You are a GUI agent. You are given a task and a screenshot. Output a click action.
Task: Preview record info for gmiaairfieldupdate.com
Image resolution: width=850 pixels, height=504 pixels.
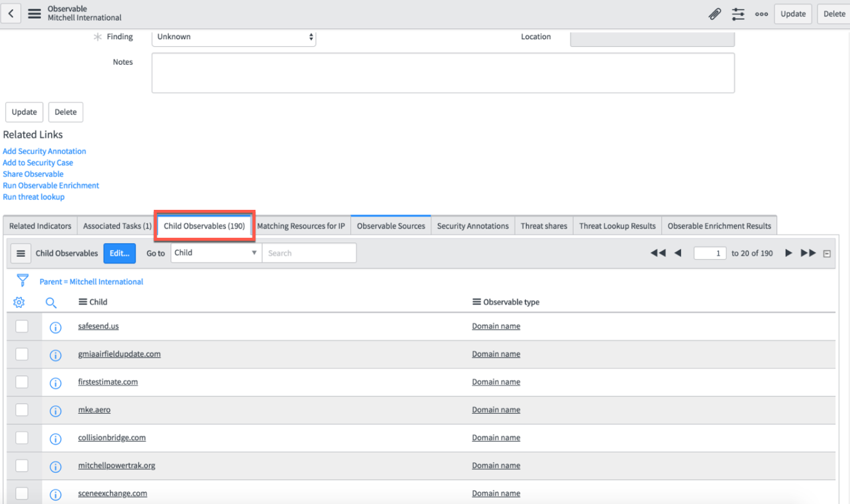coord(56,355)
